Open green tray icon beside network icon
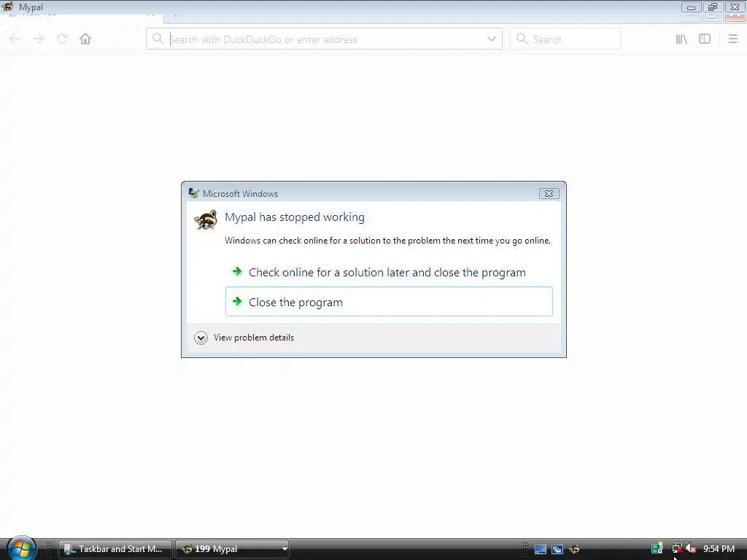The height and width of the screenshot is (560, 747). [657, 548]
